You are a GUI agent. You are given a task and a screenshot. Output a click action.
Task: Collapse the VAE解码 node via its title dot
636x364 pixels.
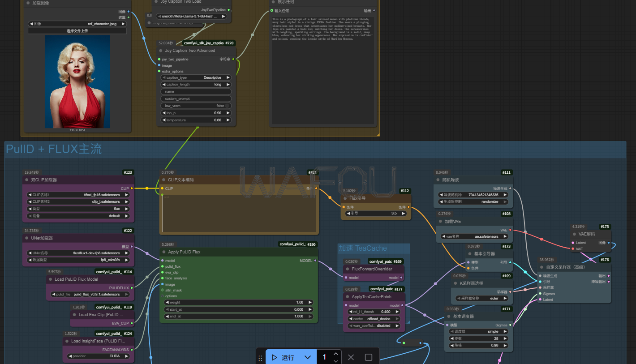575,234
